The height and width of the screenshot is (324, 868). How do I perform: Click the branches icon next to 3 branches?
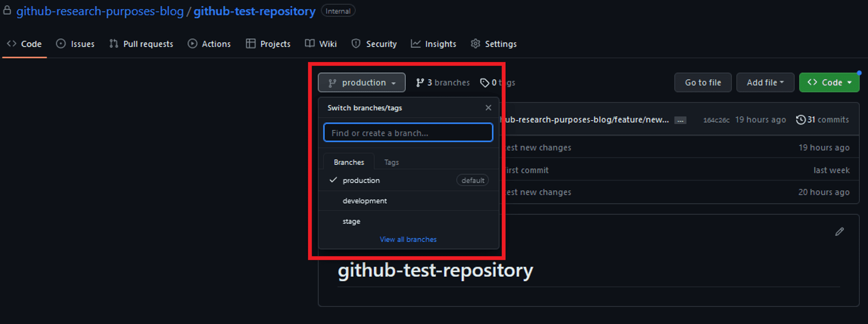(420, 83)
